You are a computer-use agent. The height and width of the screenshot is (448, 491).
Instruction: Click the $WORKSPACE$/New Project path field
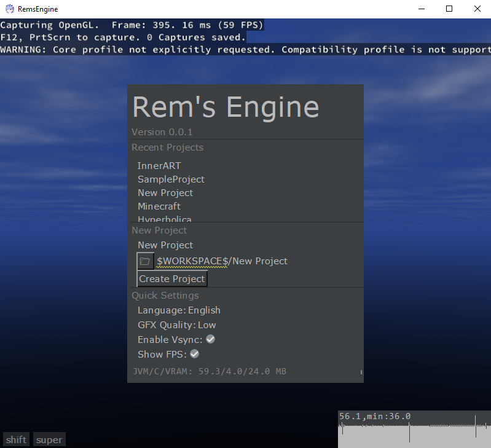[222, 261]
